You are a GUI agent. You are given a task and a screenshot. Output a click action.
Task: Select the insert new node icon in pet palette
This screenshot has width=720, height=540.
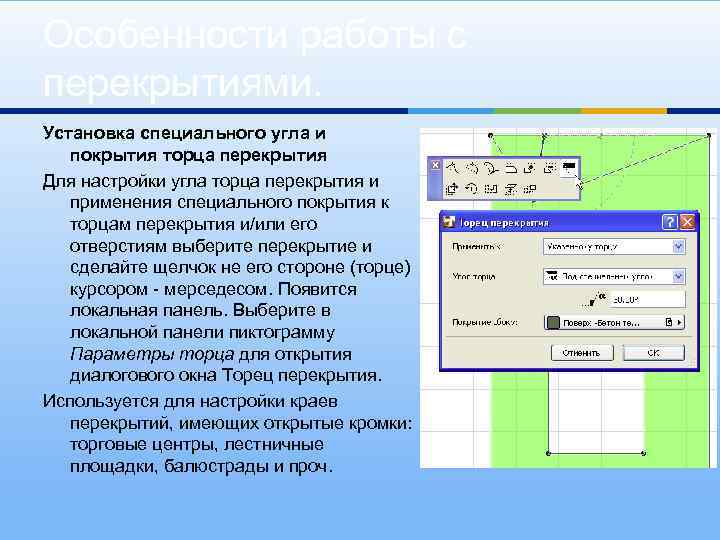point(453,169)
